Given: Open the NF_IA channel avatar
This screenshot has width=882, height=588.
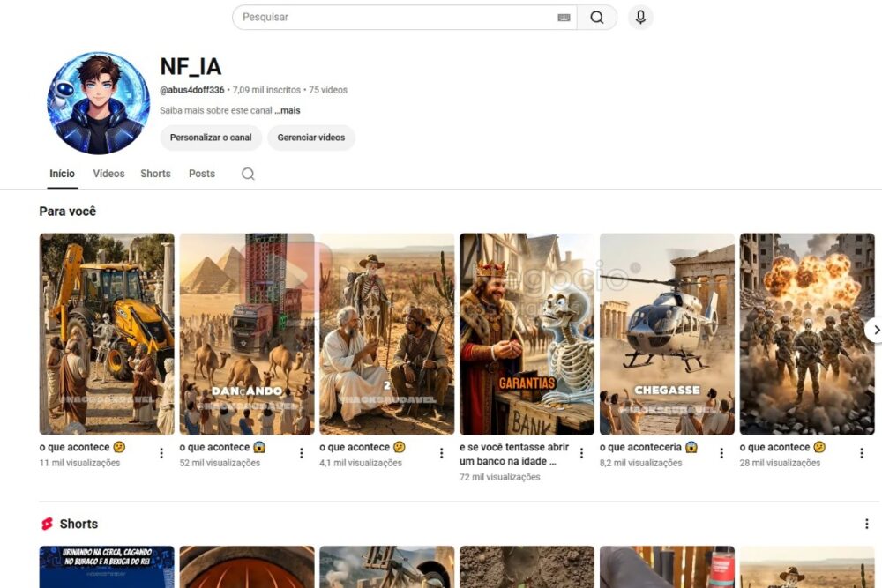Looking at the screenshot, I should pyautogui.click(x=99, y=103).
